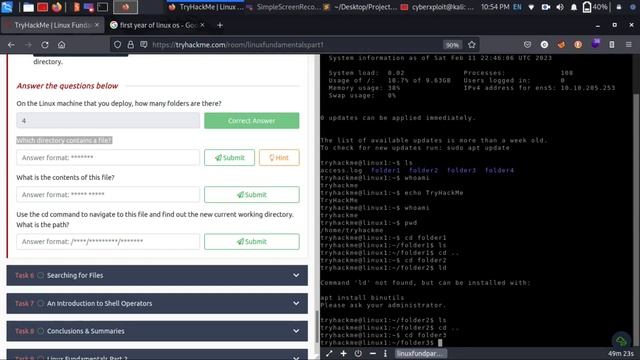This screenshot has height=360, width=640.
Task: Expand Task 6 Searching for Files
Action: tap(157, 276)
